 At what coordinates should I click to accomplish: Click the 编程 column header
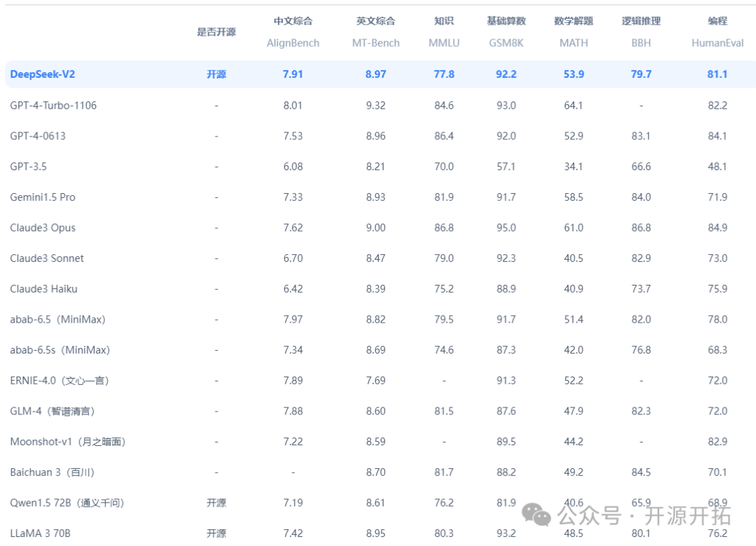point(717,21)
